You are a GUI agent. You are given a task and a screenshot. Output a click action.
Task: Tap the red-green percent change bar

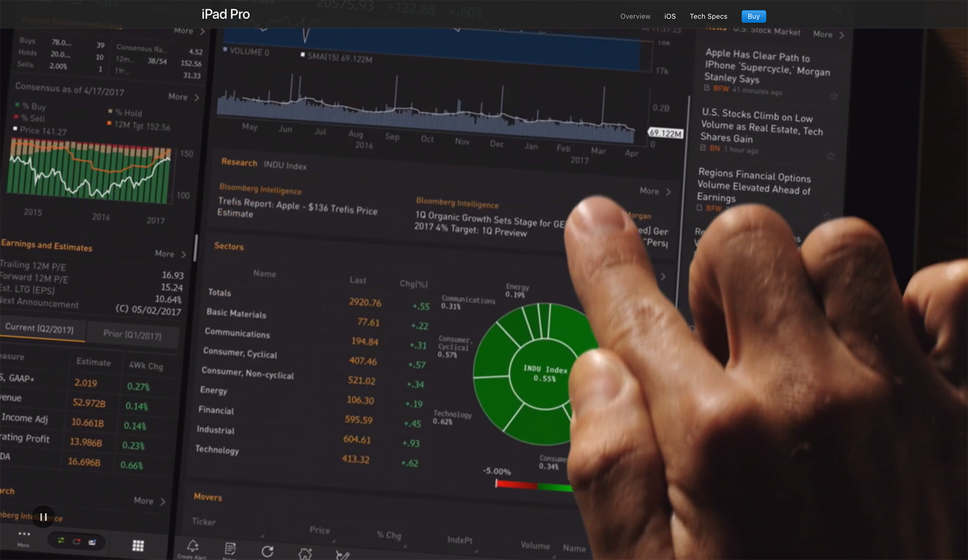[534, 486]
